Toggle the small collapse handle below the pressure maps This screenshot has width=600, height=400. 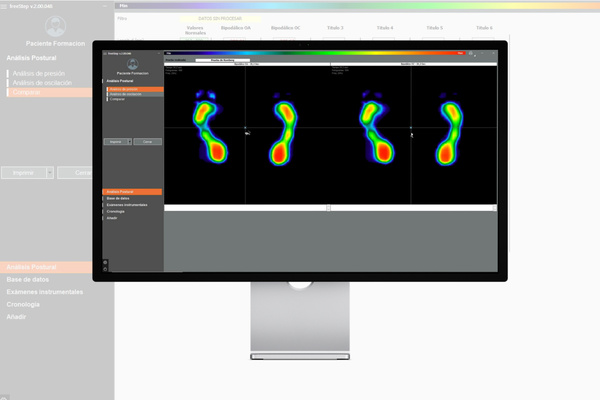click(x=329, y=208)
